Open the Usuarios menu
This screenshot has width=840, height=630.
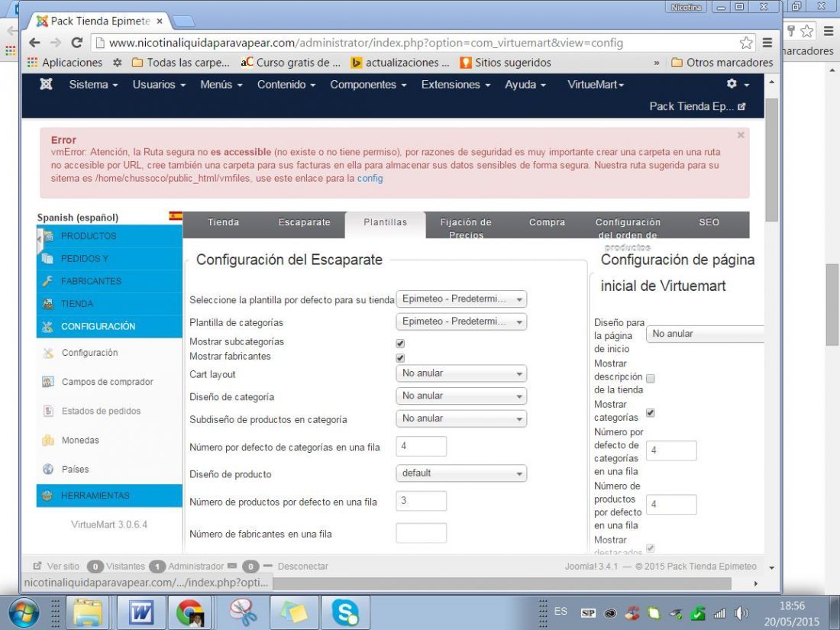coord(159,85)
